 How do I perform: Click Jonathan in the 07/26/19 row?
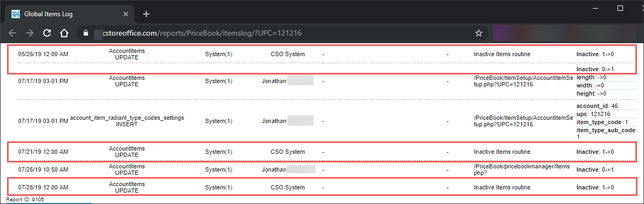pos(274,169)
